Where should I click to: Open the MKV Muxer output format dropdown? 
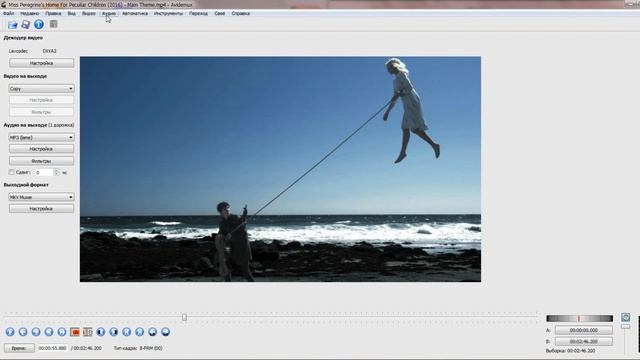41,197
